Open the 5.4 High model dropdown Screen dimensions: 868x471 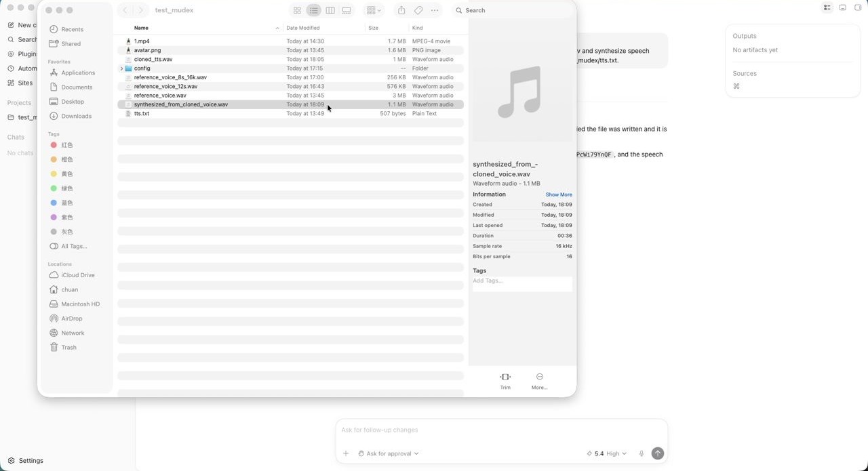(606, 453)
